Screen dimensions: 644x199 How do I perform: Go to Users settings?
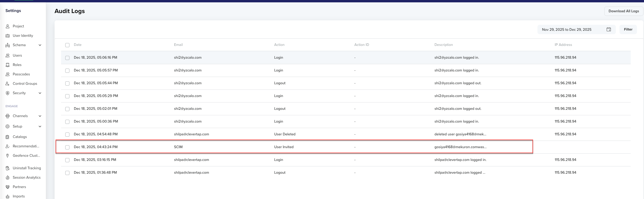tap(17, 56)
